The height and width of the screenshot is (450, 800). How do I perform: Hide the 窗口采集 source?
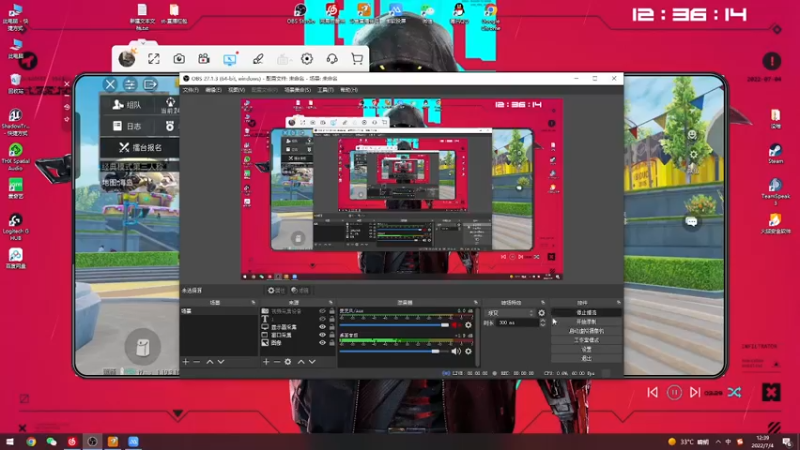[322, 335]
